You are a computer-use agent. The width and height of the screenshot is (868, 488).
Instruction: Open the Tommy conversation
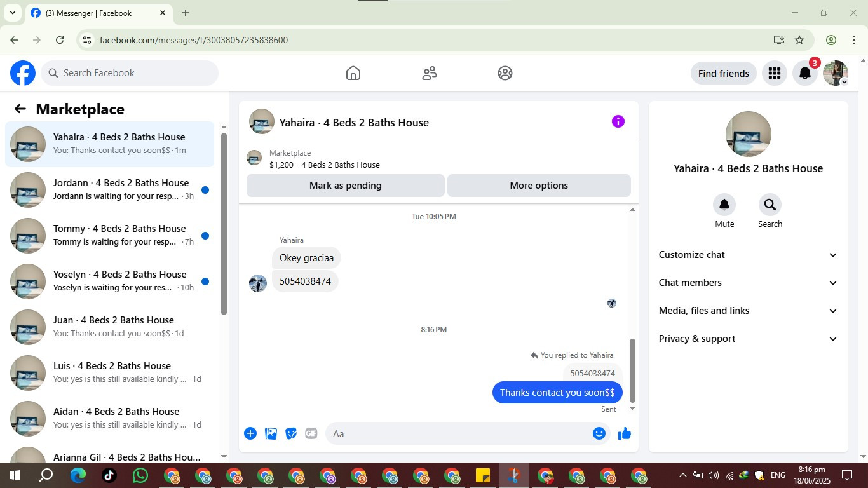110,236
